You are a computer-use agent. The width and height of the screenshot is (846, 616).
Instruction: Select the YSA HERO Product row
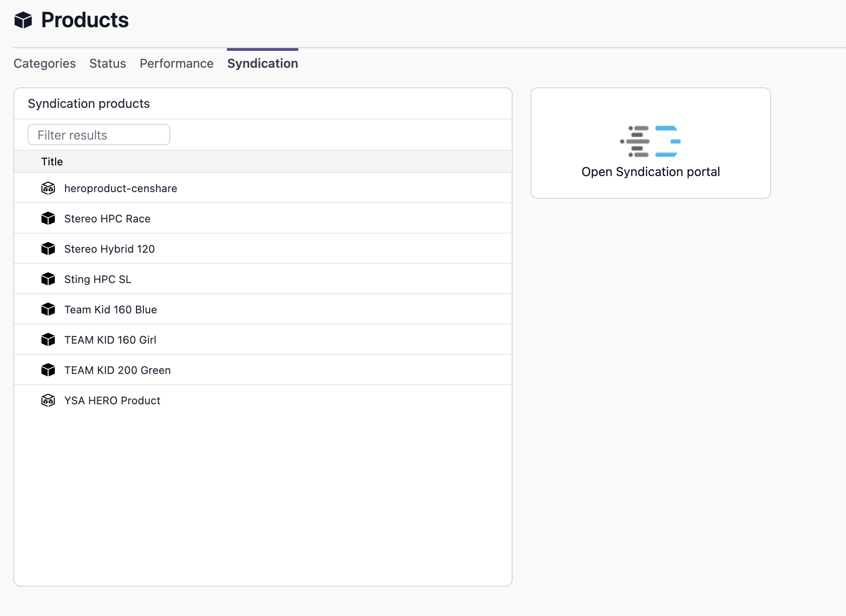coord(112,400)
